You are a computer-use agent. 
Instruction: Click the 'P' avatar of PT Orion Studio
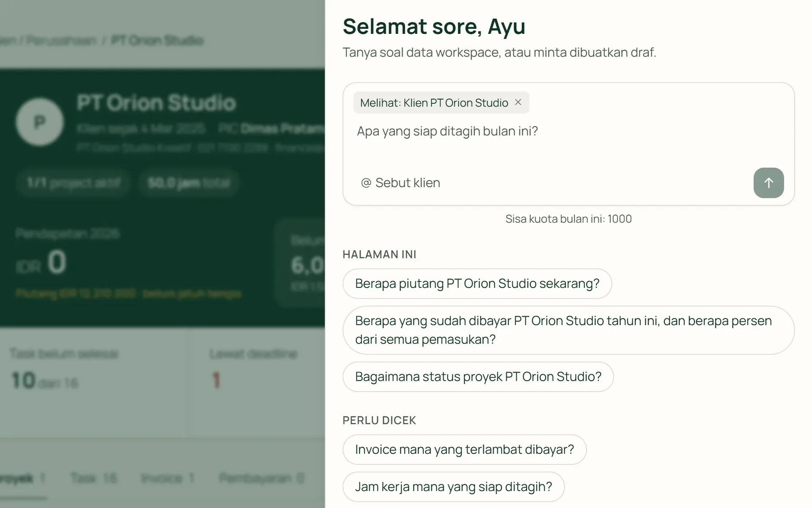tap(40, 122)
